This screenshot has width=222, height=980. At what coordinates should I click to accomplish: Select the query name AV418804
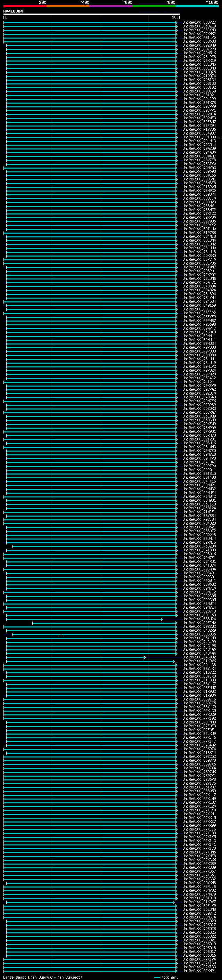pyautogui.click(x=13, y=11)
